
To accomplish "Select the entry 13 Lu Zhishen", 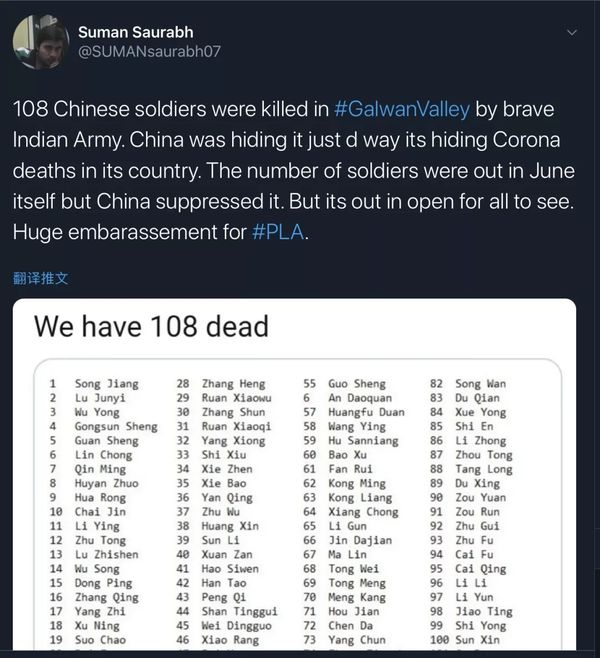I will coord(100,554).
